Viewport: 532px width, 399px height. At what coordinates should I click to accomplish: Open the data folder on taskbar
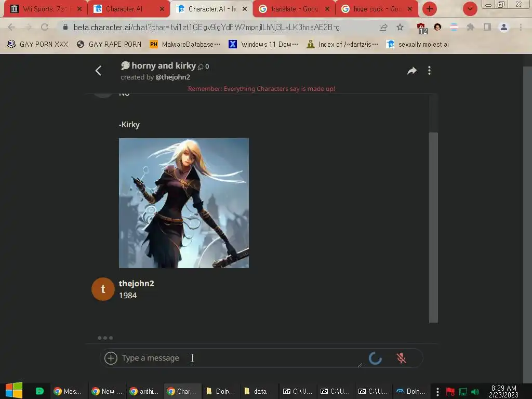coord(259,391)
